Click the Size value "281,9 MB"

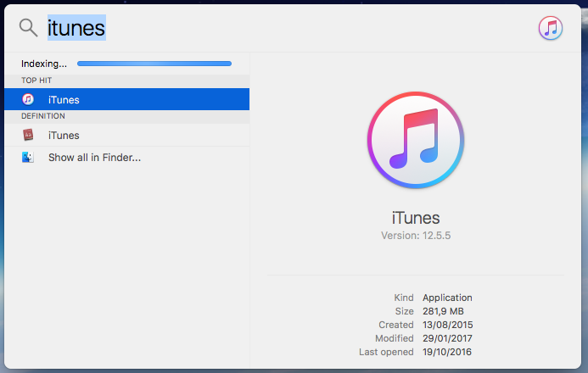click(443, 311)
